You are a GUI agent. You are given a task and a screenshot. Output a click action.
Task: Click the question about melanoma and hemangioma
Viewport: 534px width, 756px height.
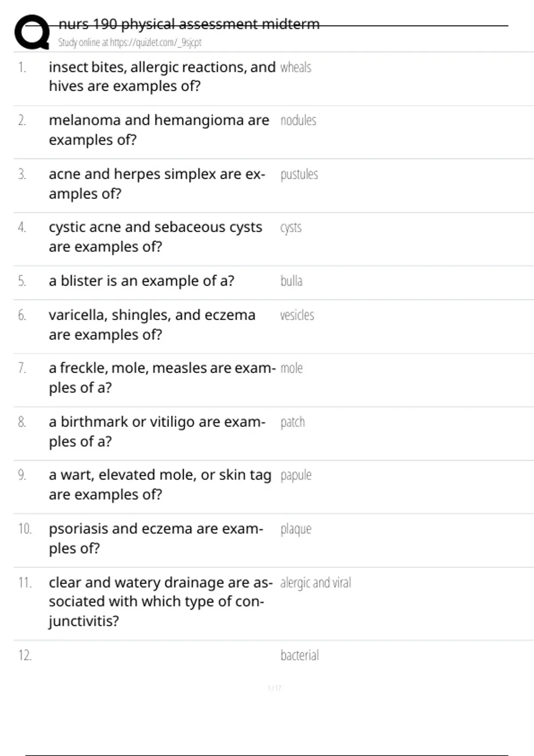point(159,130)
